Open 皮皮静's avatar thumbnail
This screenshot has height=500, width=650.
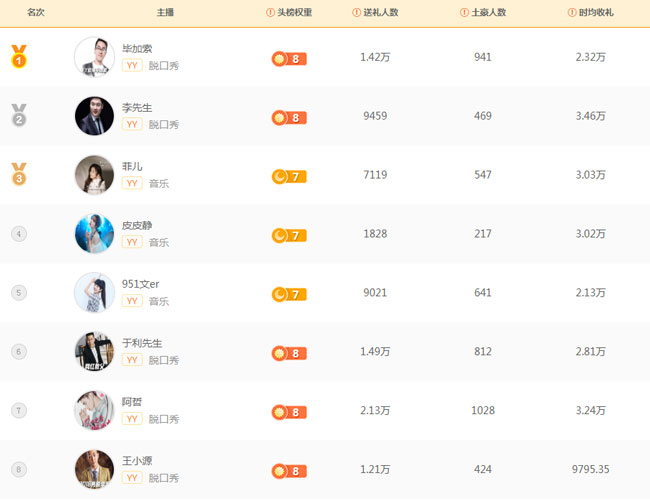95,233
